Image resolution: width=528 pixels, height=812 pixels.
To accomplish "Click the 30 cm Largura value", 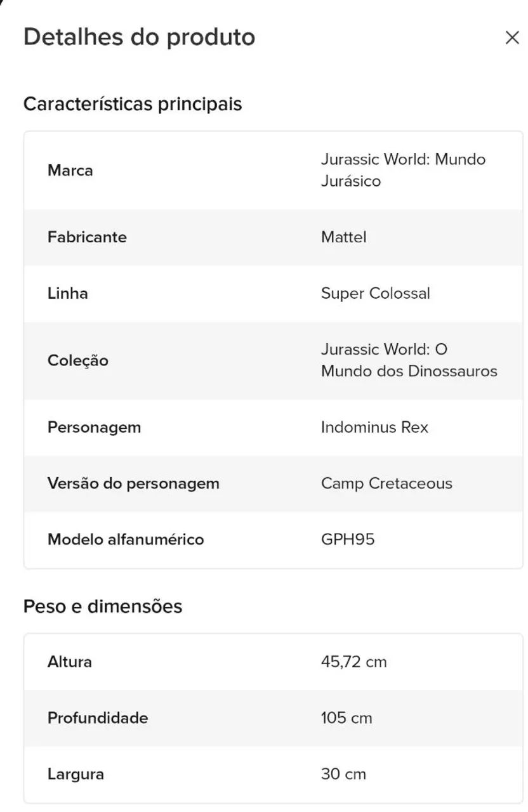I will pos(343,775).
